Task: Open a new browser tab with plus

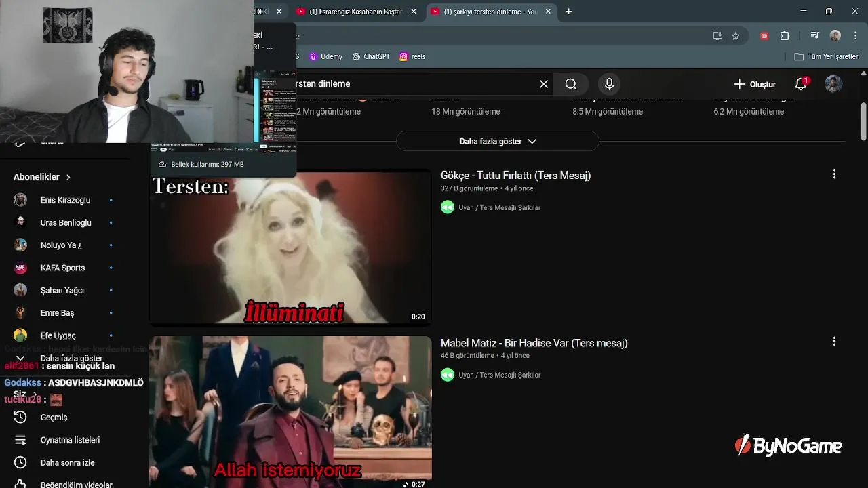Action: click(x=568, y=12)
